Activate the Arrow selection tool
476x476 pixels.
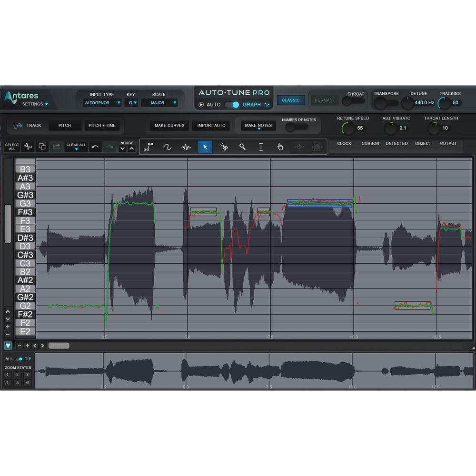pyautogui.click(x=205, y=147)
